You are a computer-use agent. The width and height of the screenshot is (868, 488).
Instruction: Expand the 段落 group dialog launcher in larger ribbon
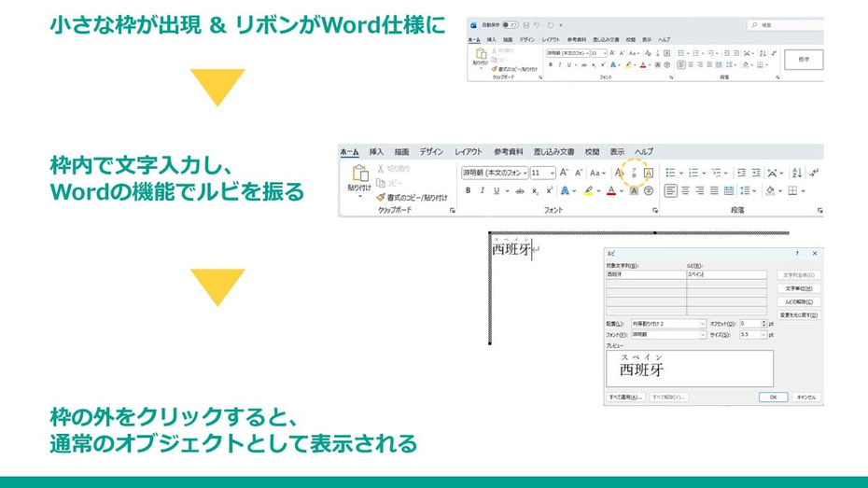(819, 210)
